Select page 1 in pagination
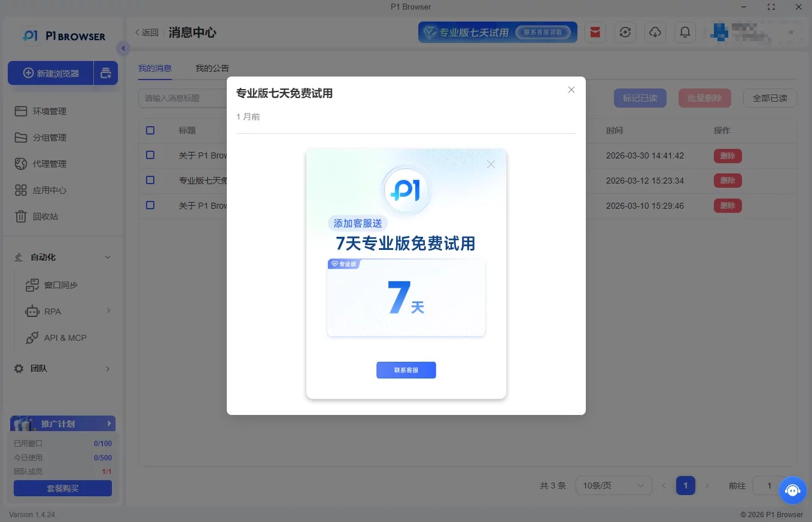 click(686, 486)
